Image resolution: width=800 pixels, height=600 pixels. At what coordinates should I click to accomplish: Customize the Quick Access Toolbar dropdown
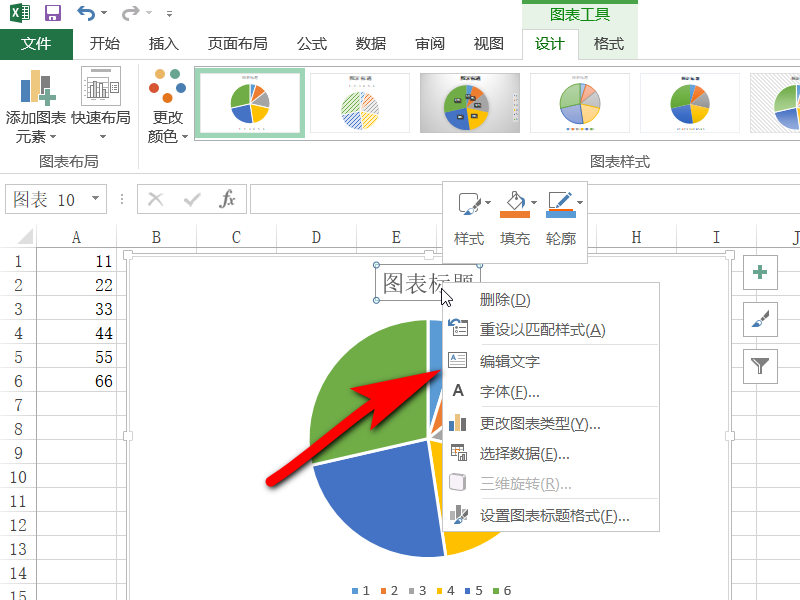pyautogui.click(x=169, y=14)
